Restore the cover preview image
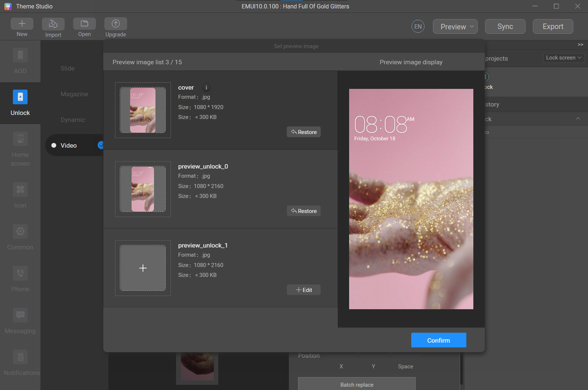Image resolution: width=588 pixels, height=390 pixels. pyautogui.click(x=304, y=132)
